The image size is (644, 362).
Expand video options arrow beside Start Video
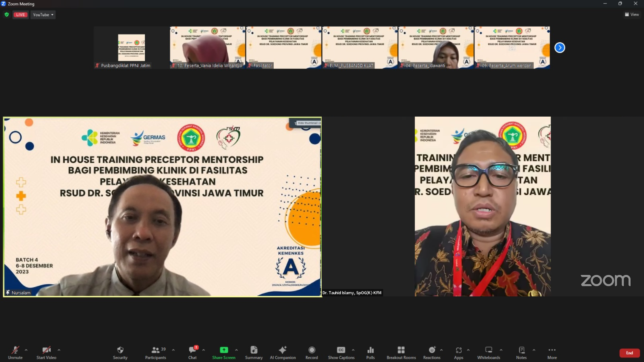click(59, 350)
